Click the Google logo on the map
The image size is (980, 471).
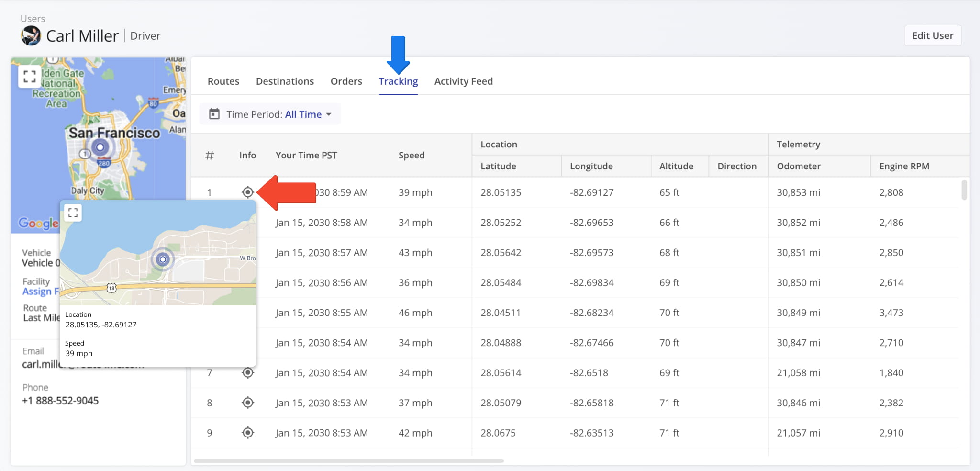pos(38,223)
